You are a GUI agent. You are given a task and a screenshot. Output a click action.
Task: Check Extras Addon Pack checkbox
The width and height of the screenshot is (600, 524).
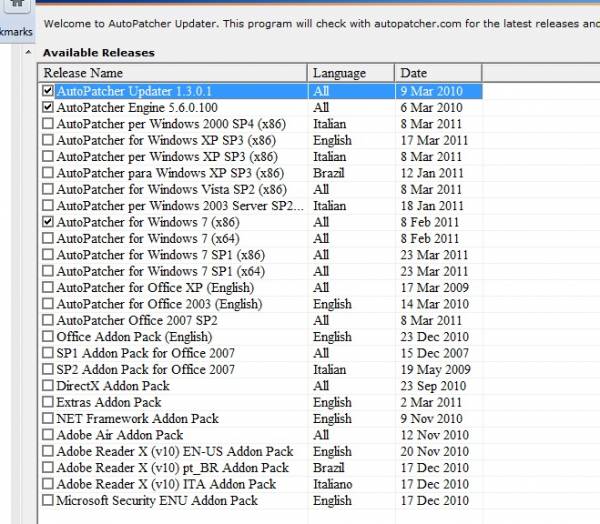point(47,402)
